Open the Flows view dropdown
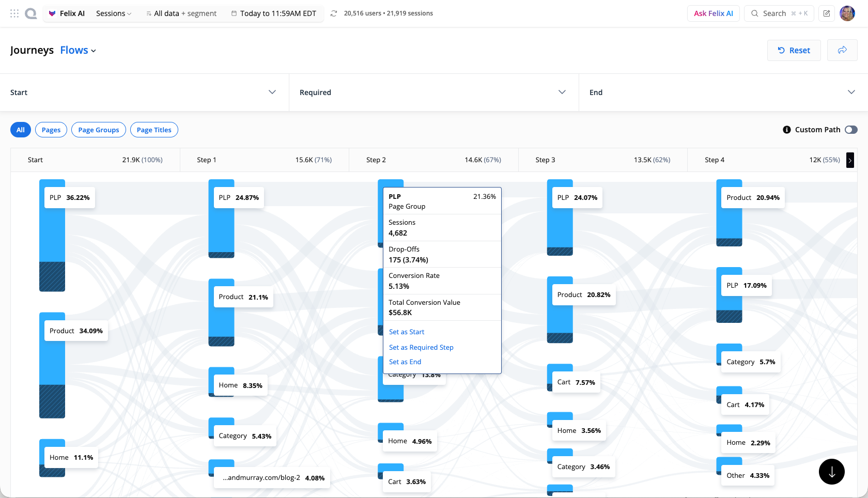 pyautogui.click(x=78, y=50)
